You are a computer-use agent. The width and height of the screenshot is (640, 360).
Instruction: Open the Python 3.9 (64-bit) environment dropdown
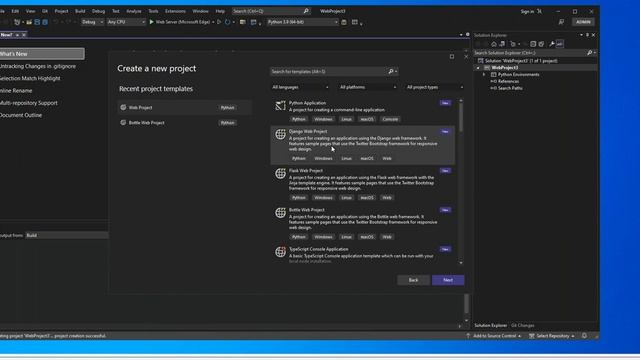302,22
